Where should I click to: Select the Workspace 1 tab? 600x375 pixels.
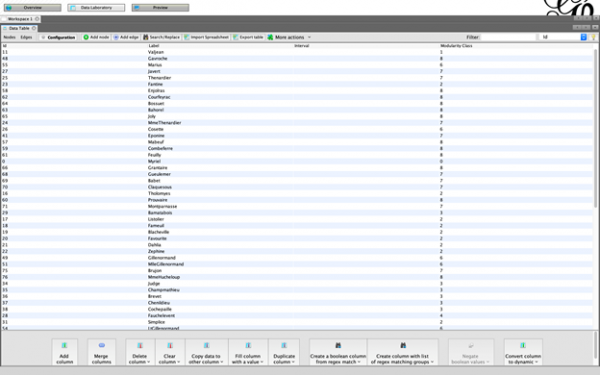20,19
